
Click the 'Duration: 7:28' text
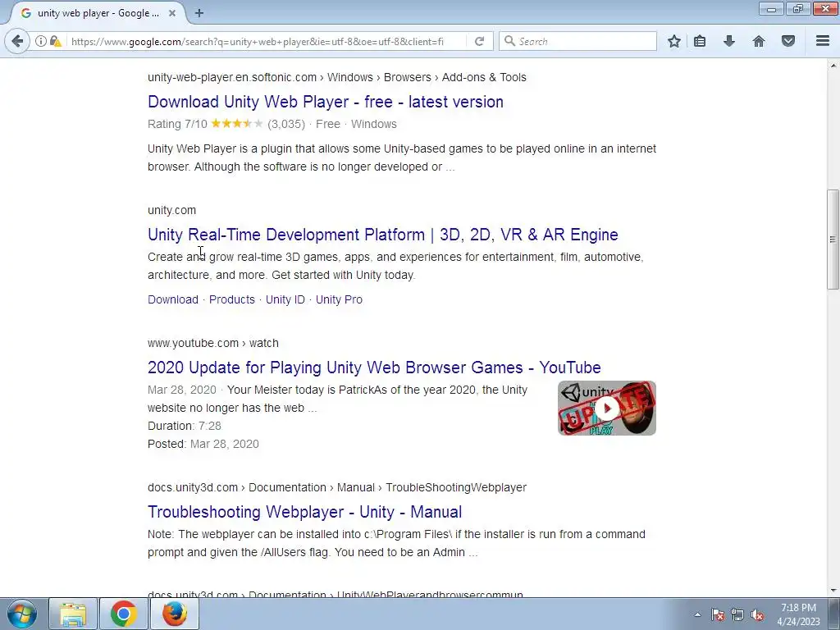tap(185, 426)
